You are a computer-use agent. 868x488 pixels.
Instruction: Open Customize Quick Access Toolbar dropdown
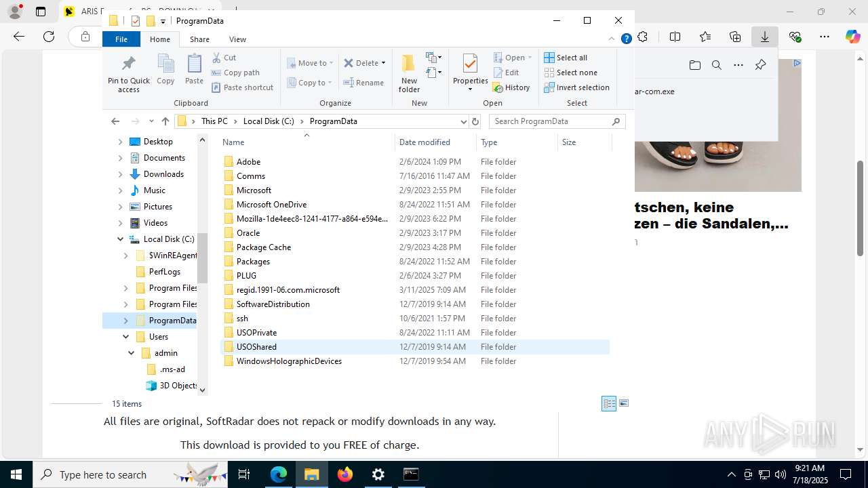click(x=163, y=21)
